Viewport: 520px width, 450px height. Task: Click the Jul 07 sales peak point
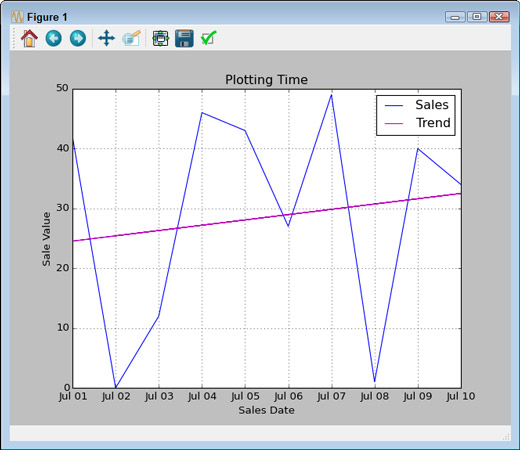coord(331,95)
